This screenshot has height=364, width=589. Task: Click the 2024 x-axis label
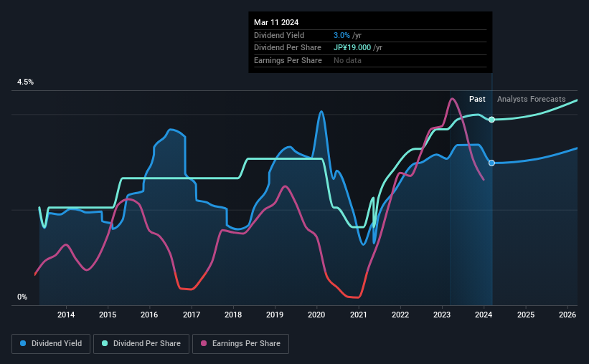click(484, 315)
